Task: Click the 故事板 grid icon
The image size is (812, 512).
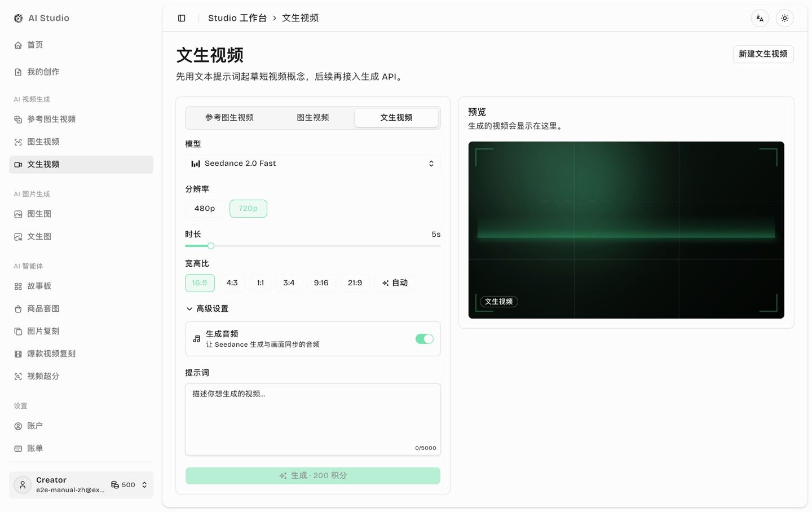Action: [x=18, y=286]
